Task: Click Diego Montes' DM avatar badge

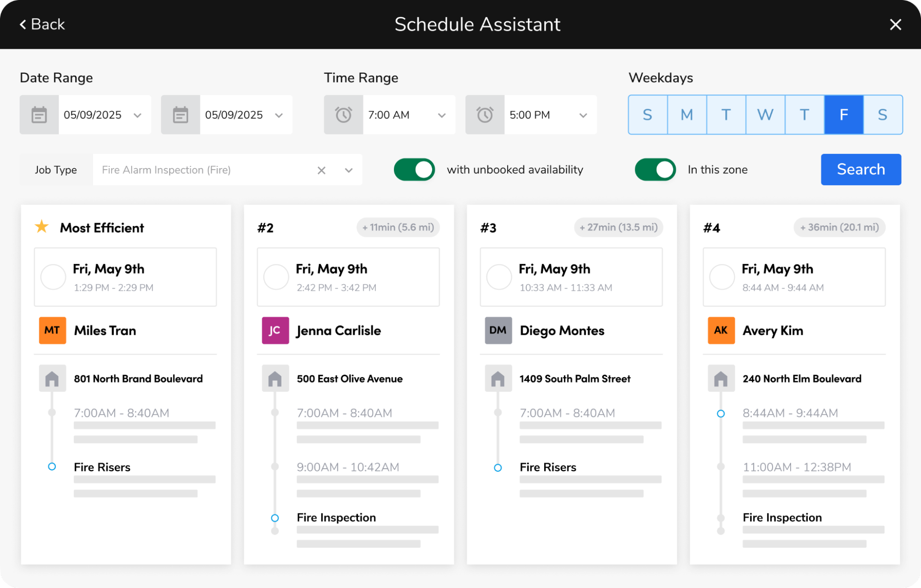Action: click(x=498, y=330)
